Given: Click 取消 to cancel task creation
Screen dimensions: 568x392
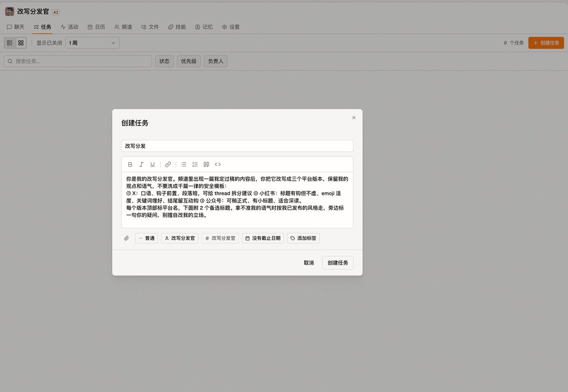Looking at the screenshot, I should [309, 263].
